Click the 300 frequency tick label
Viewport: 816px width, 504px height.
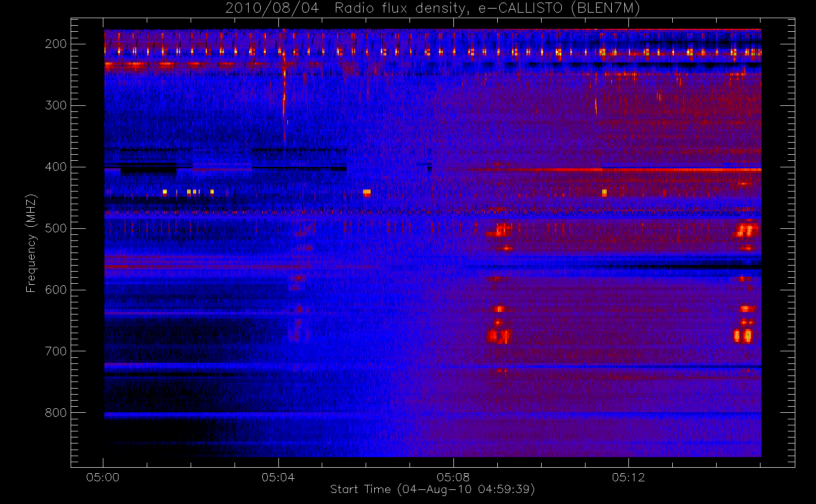(56, 105)
